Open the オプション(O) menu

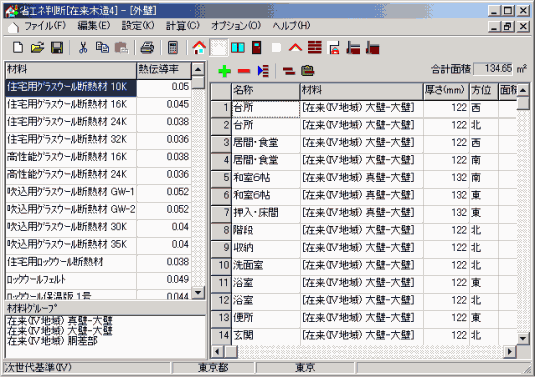click(236, 26)
